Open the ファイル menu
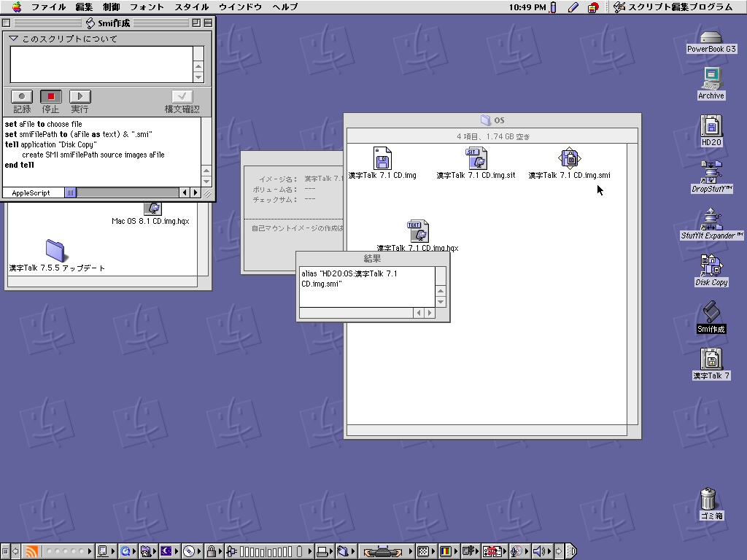Image resolution: width=747 pixels, height=560 pixels. 49,7
